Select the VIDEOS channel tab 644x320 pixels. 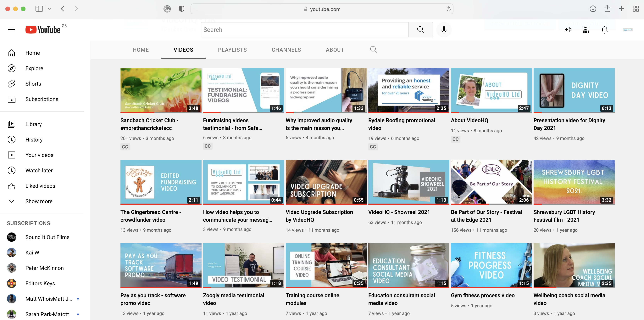(x=184, y=50)
